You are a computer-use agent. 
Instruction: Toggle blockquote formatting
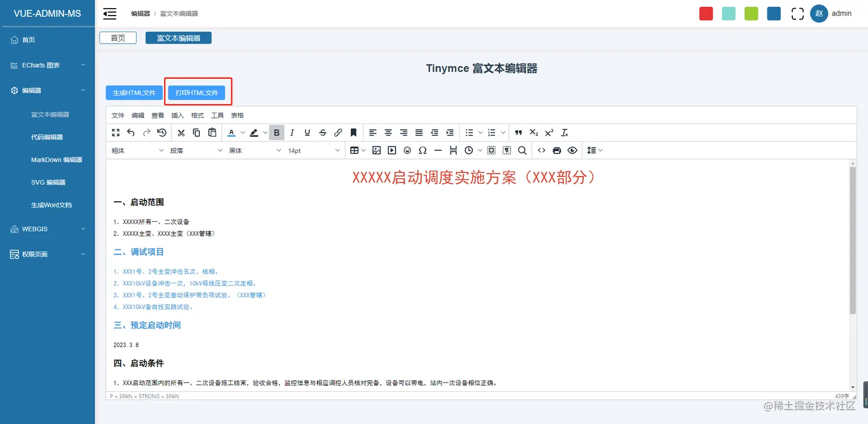tap(518, 133)
